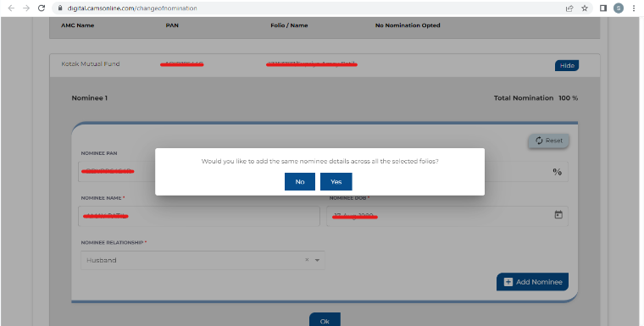Screen dimensions: 644x326
Task: Click the No Nomination Opted header
Action: pos(408,25)
